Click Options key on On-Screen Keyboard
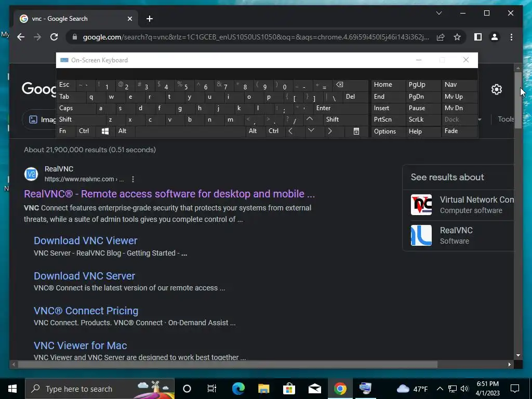Viewport: 532px width, 399px height. tap(388, 131)
